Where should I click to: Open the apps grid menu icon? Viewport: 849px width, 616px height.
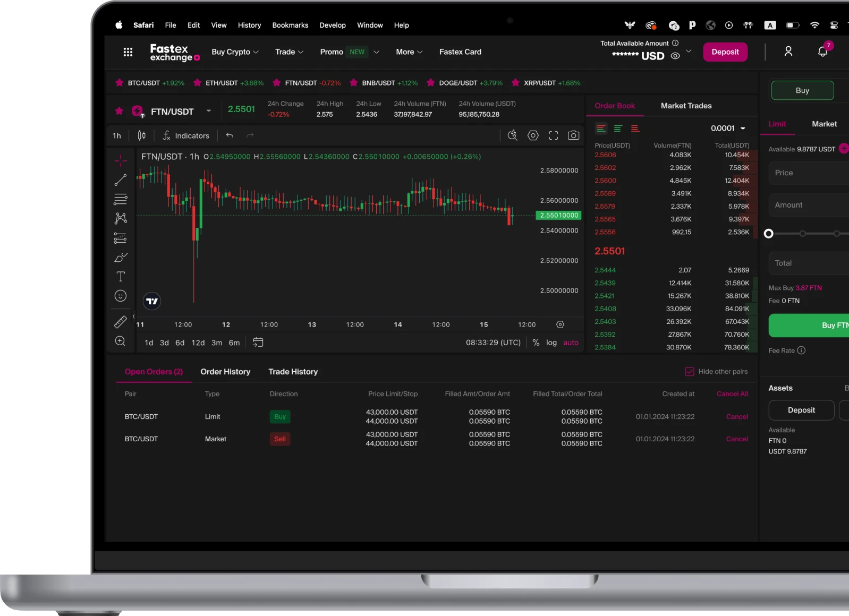[x=128, y=52]
